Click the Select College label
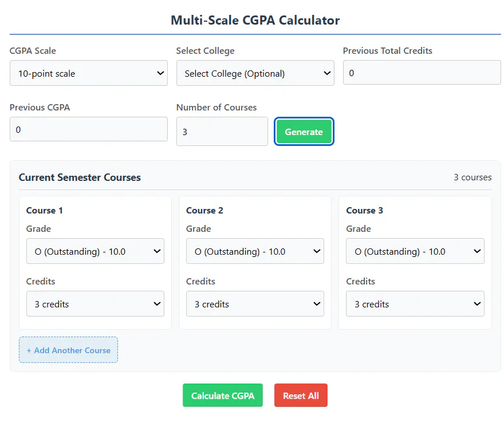 206,51
